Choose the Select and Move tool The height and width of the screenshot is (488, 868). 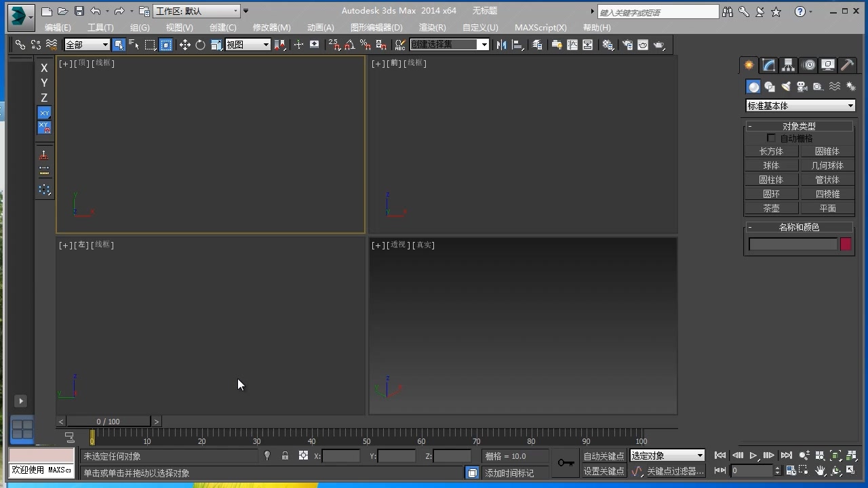tap(184, 45)
